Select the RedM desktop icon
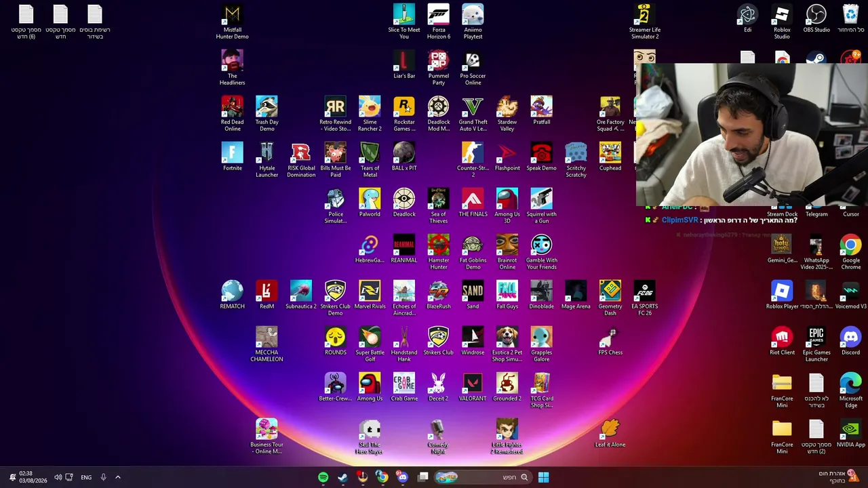The height and width of the screenshot is (488, 868). click(267, 296)
